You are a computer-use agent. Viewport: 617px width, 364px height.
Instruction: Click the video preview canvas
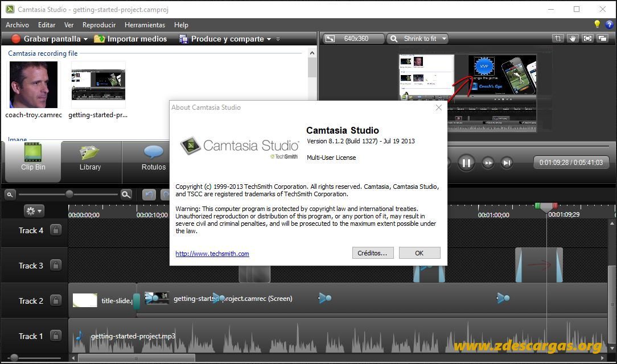468,93
